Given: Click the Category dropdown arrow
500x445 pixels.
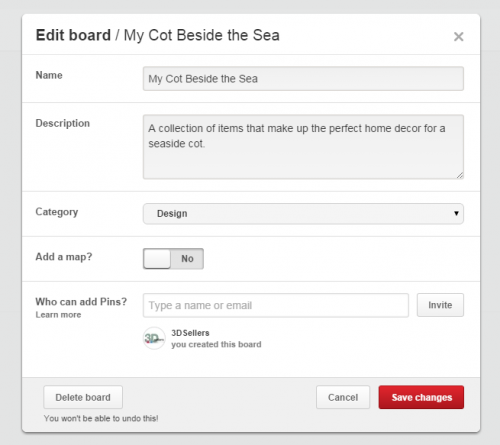Looking at the screenshot, I should [x=456, y=213].
